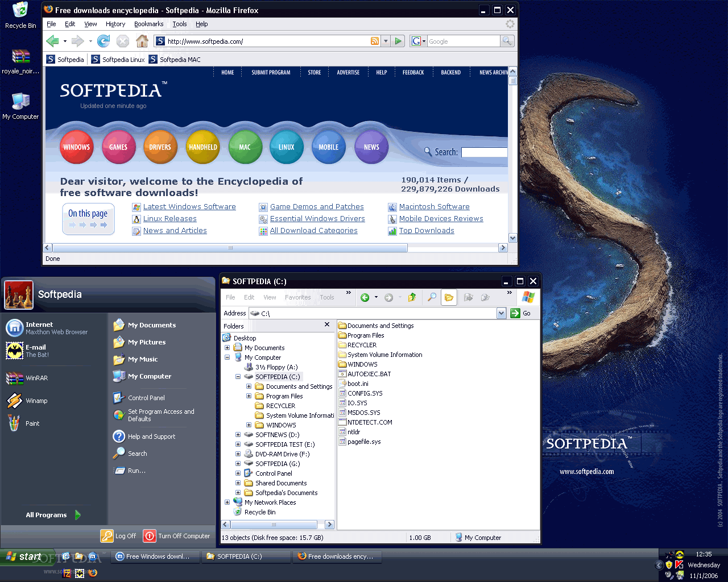Click the Up folder button in Explorer
This screenshot has height=582, width=728.
pyautogui.click(x=412, y=297)
